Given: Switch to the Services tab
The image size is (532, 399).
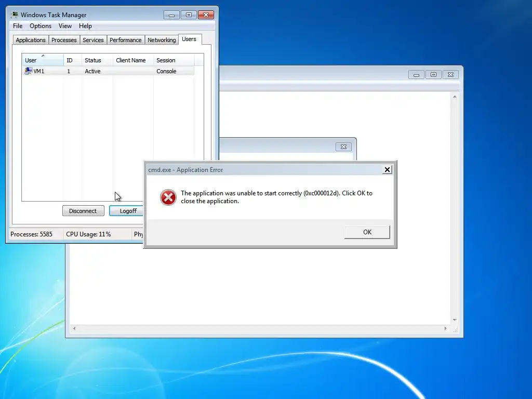Looking at the screenshot, I should tap(93, 40).
